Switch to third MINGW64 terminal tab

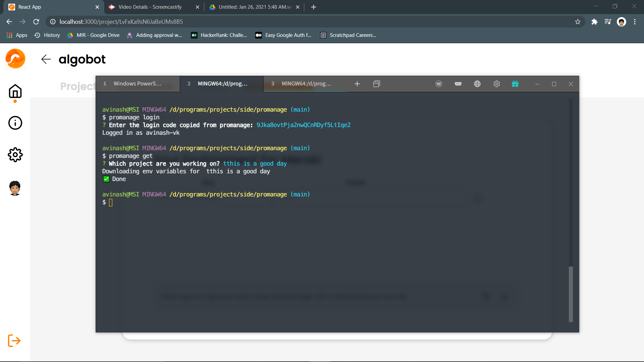pyautogui.click(x=306, y=84)
